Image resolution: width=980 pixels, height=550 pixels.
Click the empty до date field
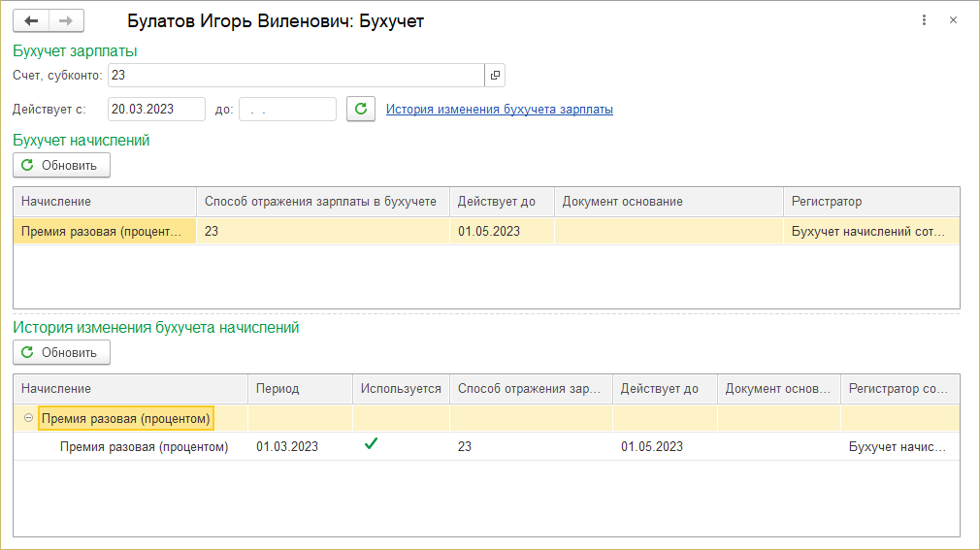(287, 110)
